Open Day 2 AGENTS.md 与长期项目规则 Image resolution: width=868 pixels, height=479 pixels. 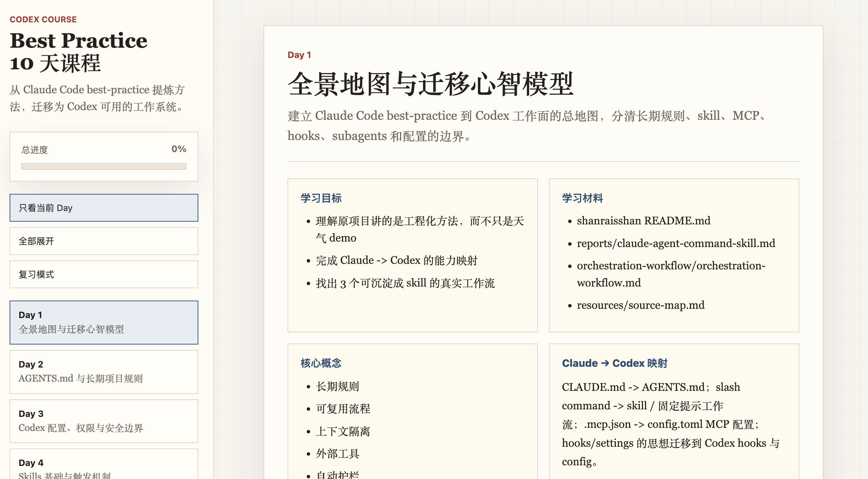click(104, 372)
